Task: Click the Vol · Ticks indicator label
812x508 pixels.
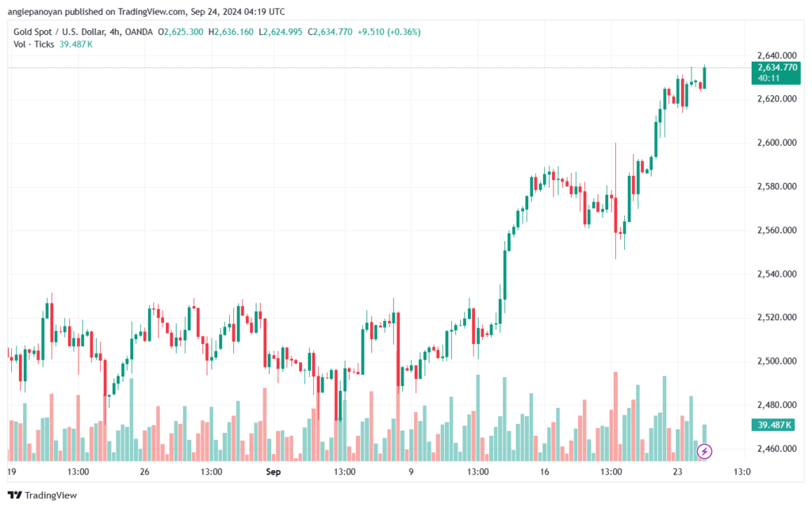Action: click(33, 44)
